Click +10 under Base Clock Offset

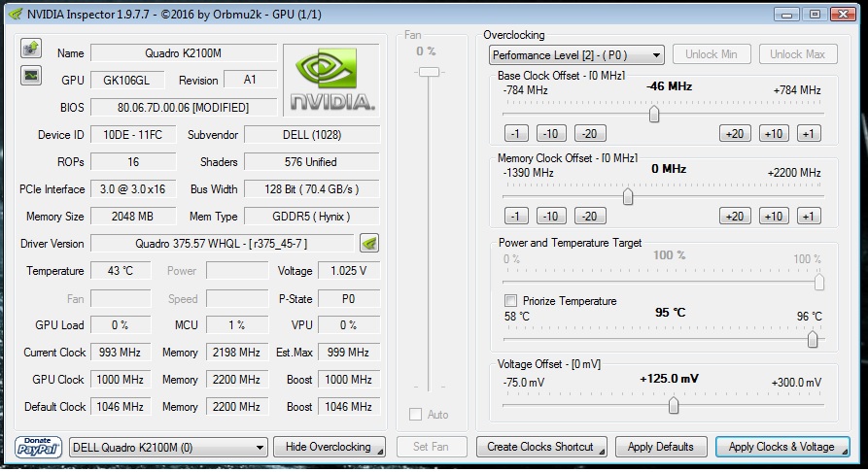(x=774, y=133)
